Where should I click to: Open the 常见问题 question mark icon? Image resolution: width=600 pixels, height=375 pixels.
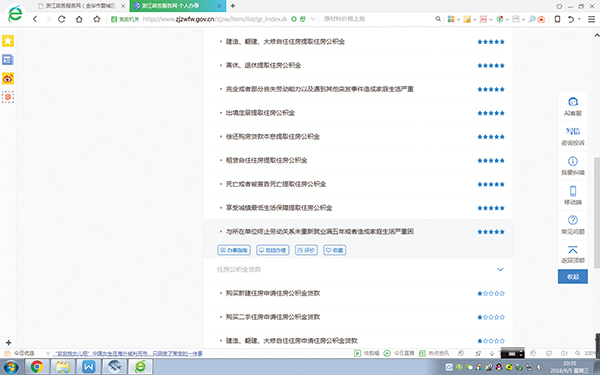point(573,220)
